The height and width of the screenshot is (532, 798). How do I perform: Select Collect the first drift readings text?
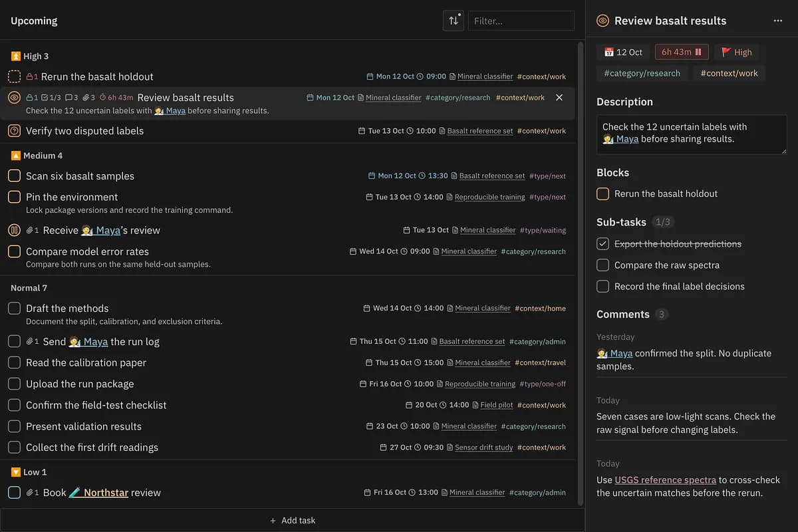pyautogui.click(x=92, y=448)
